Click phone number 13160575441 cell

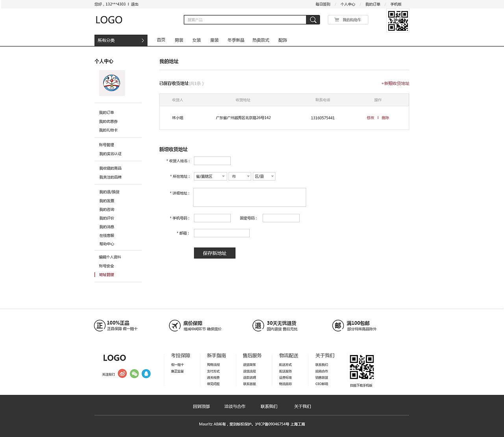click(x=323, y=118)
